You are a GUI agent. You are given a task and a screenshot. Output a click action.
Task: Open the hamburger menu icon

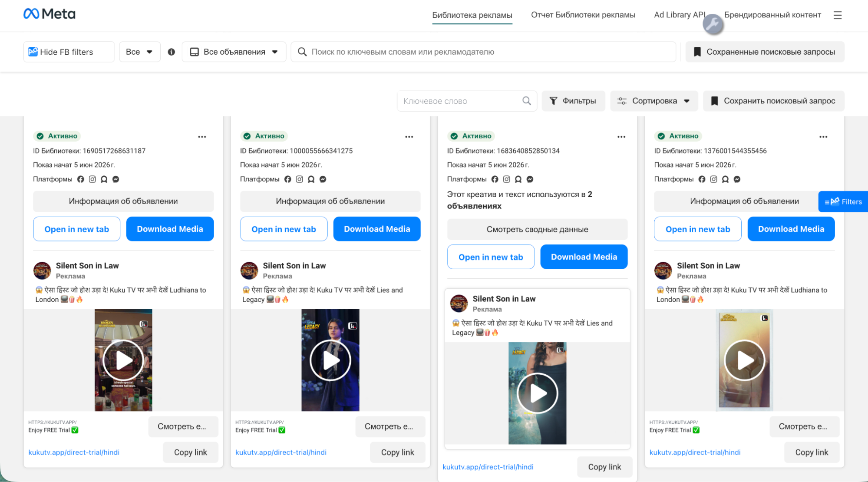(838, 15)
